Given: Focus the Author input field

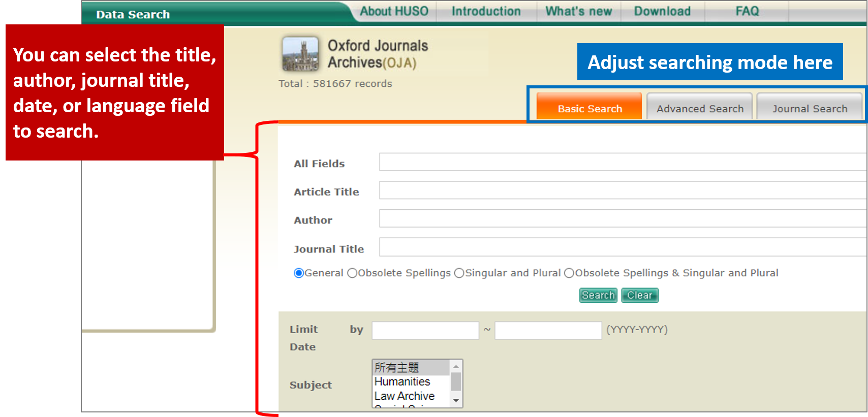Looking at the screenshot, I should tap(623, 218).
